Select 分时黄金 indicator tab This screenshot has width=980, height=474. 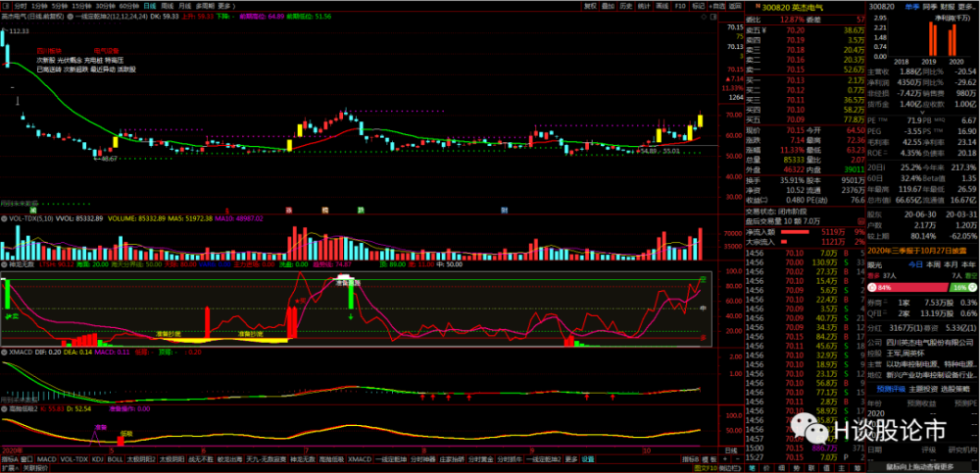pos(480,459)
